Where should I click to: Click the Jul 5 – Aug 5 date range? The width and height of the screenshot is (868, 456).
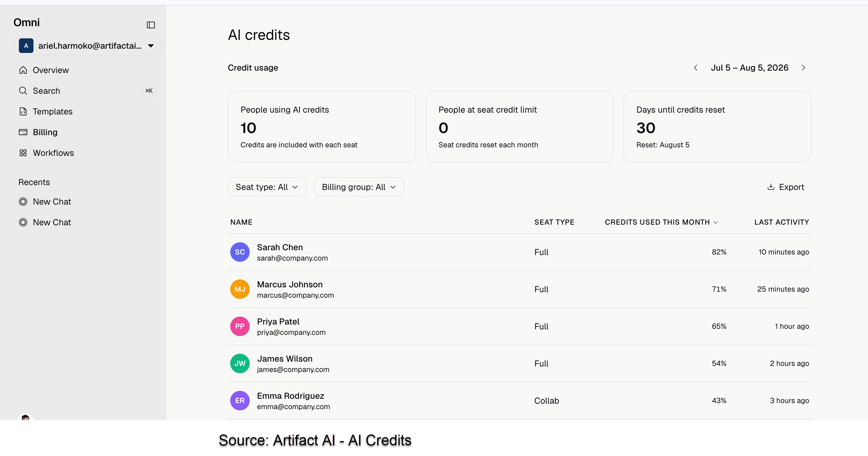(749, 68)
